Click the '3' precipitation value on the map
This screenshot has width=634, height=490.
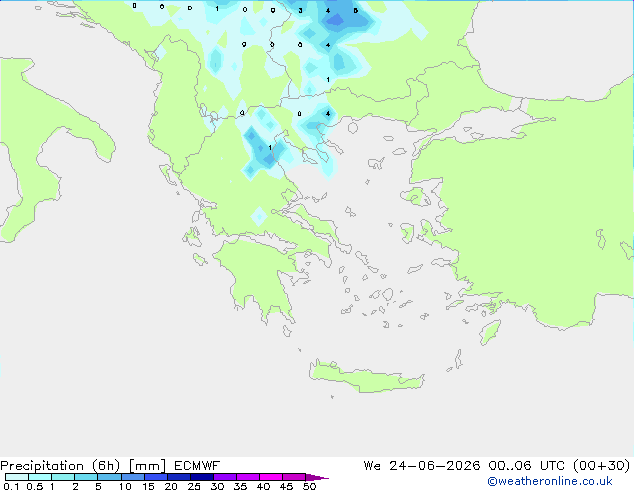300,11
